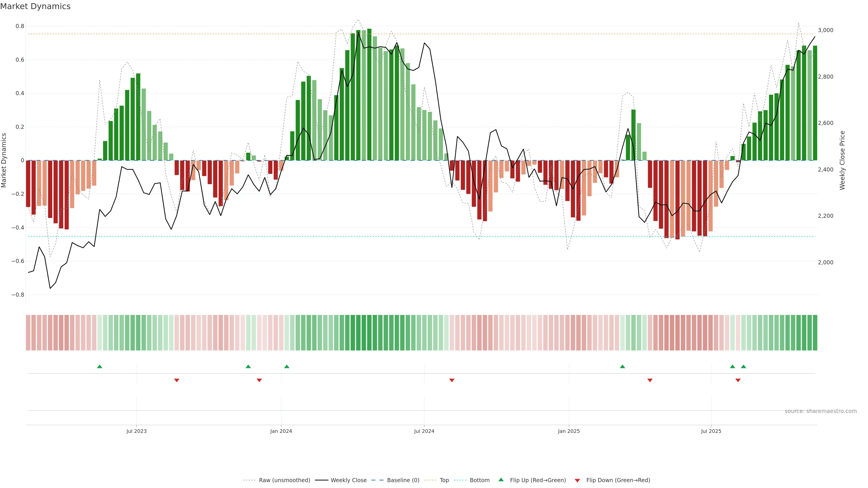Click the Jul 2023 x-axis label

137,431
